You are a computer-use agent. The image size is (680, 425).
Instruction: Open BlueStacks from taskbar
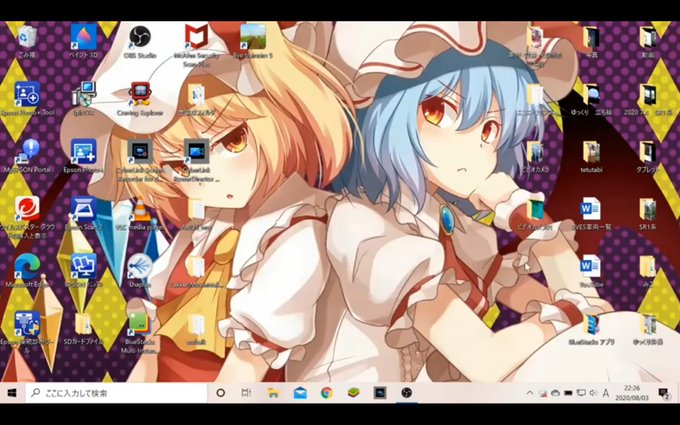353,393
